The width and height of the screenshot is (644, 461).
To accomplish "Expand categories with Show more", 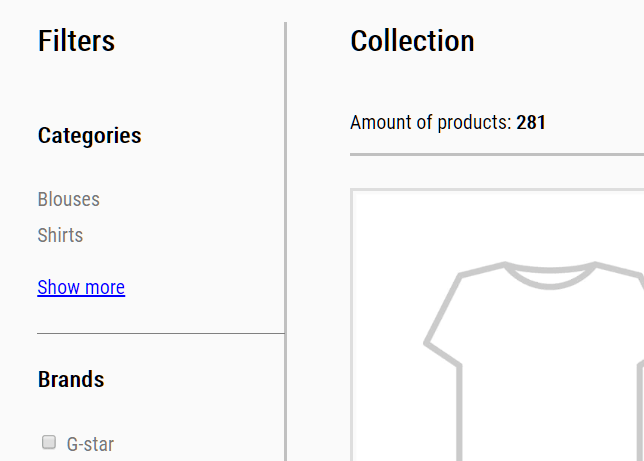I will [81, 287].
